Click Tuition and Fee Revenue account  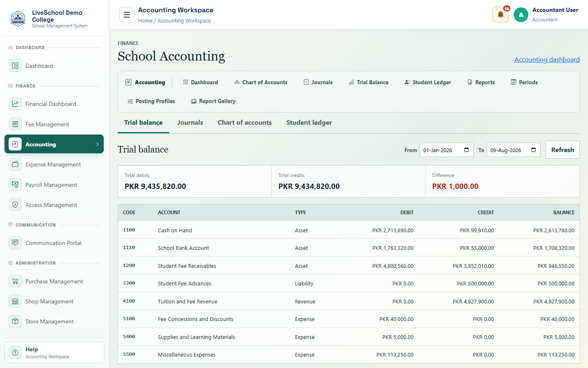tap(188, 302)
